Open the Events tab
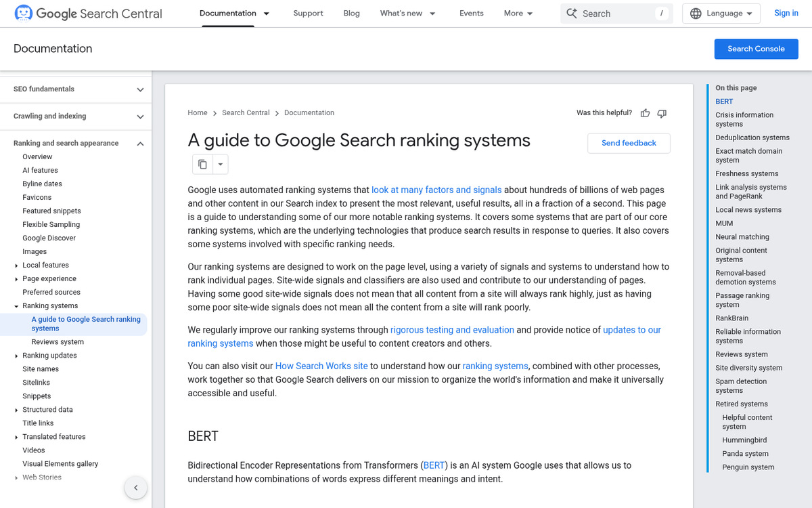 click(472, 14)
